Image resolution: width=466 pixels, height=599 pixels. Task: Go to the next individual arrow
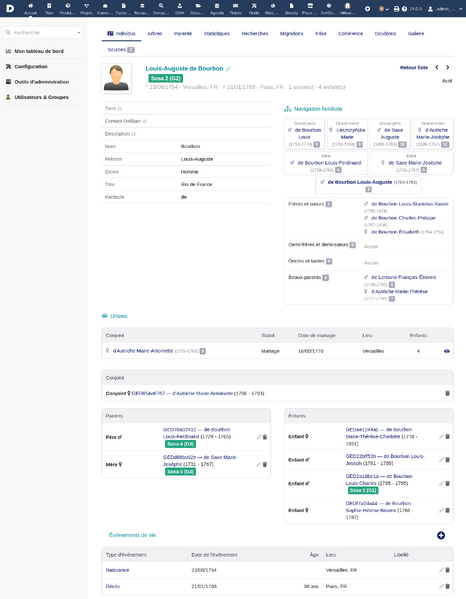pyautogui.click(x=448, y=67)
